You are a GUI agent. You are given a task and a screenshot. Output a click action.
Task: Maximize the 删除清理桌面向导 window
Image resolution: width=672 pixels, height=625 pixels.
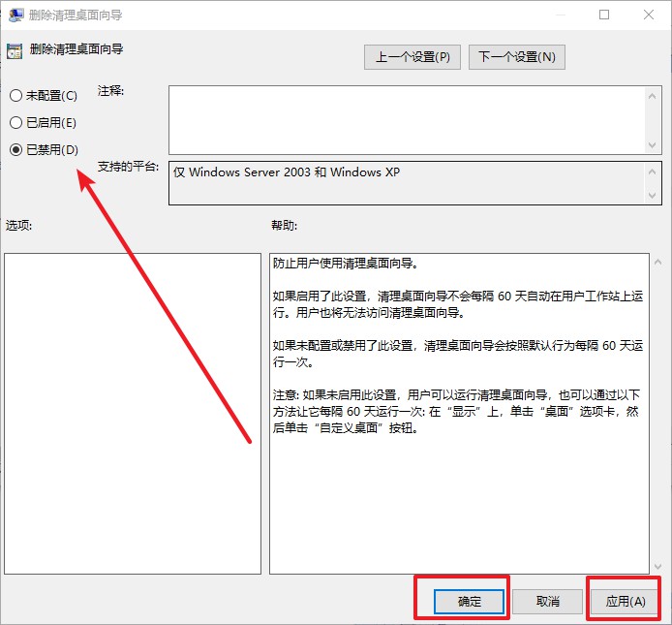(604, 15)
